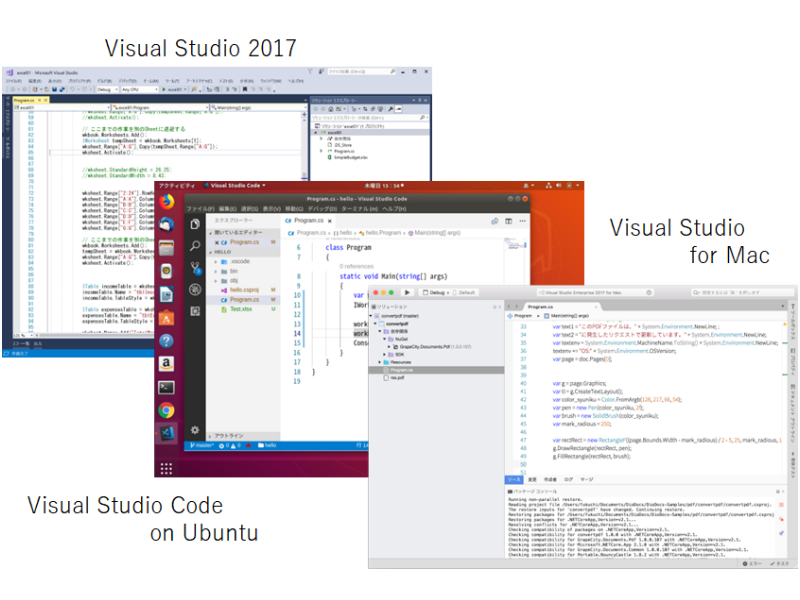
Task: Expand SDK folder in VS for Mac solution
Action: point(384,354)
